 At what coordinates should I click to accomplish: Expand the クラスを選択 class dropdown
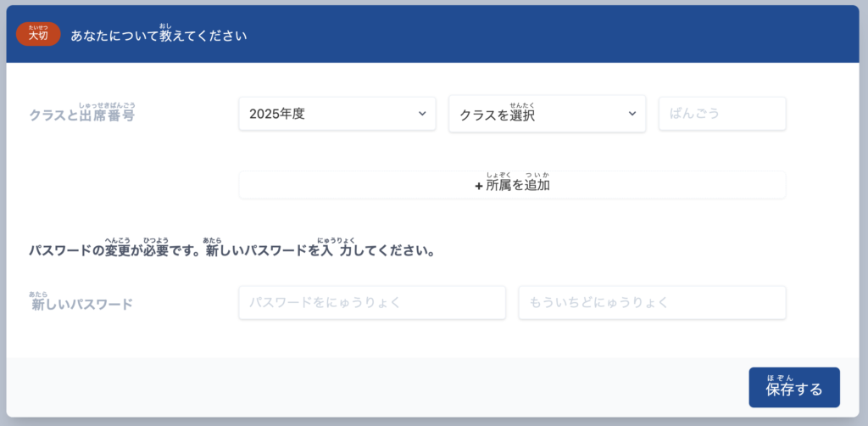click(547, 114)
